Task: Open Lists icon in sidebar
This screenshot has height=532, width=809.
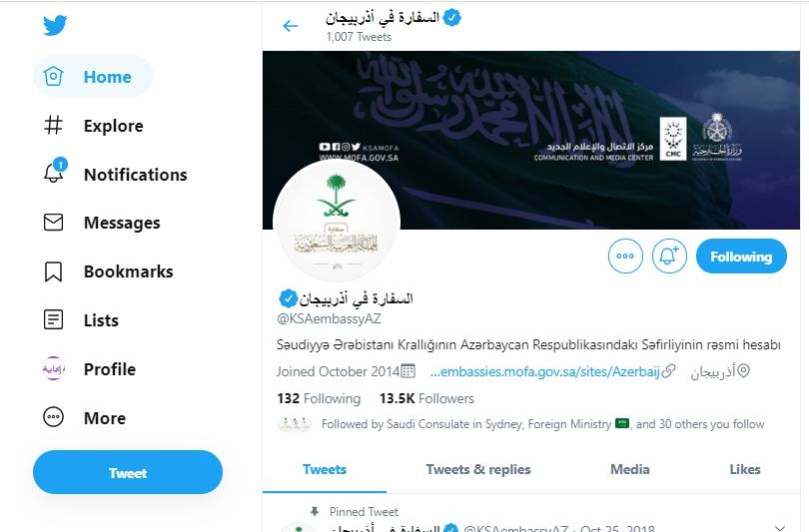Action: point(54,320)
